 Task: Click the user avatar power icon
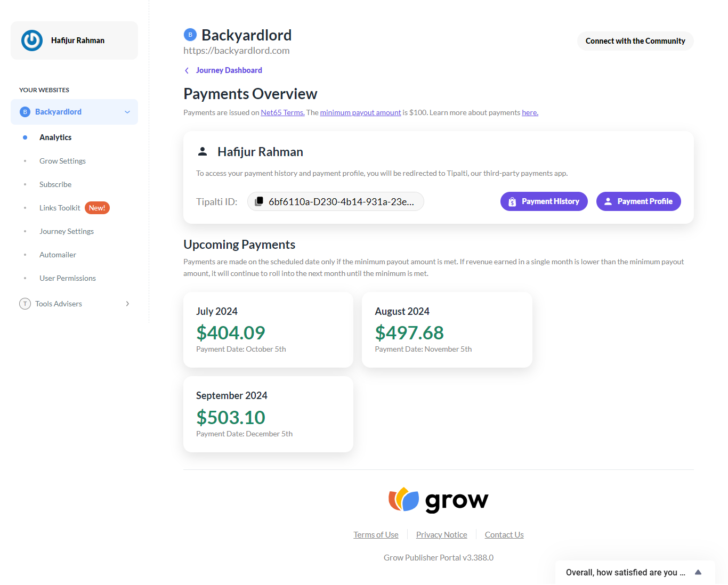coord(32,40)
